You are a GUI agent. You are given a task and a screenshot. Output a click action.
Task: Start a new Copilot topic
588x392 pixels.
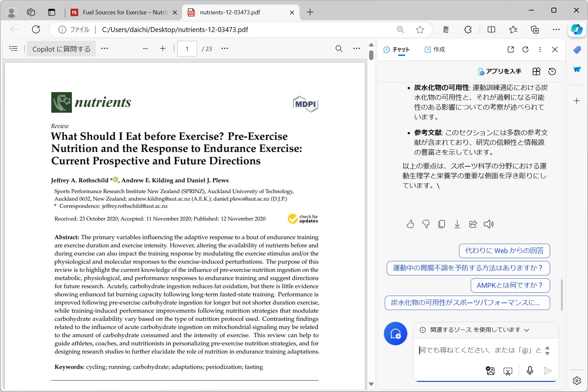click(x=396, y=334)
